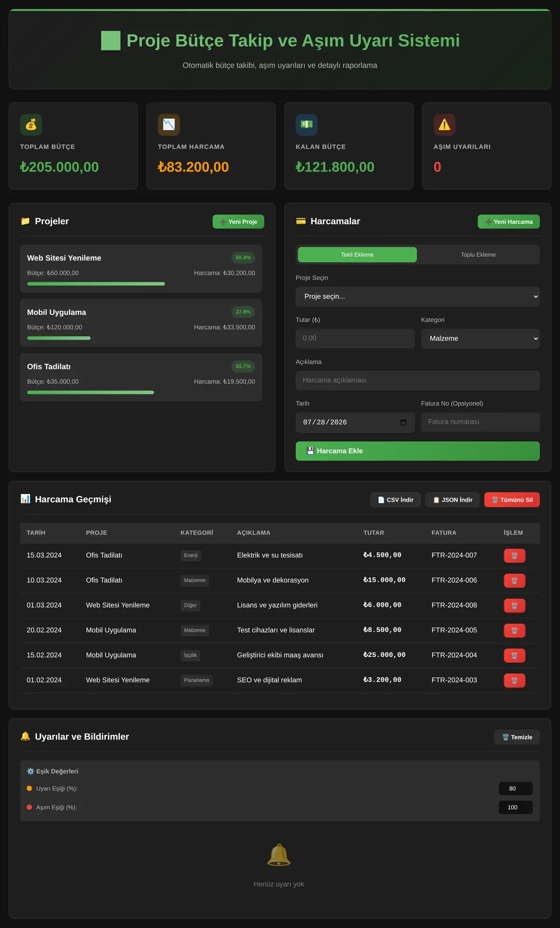This screenshot has width=560, height=928.
Task: Delete the Geliştirici ekibi maaş avansı row
Action: pyautogui.click(x=514, y=656)
